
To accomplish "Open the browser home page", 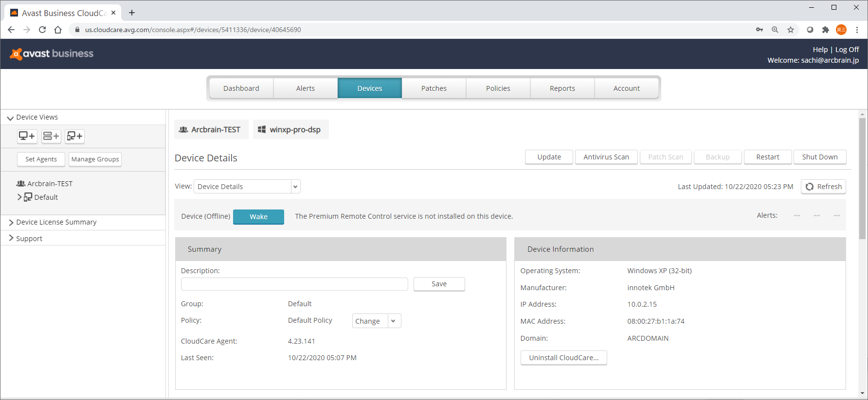I will pos(58,30).
